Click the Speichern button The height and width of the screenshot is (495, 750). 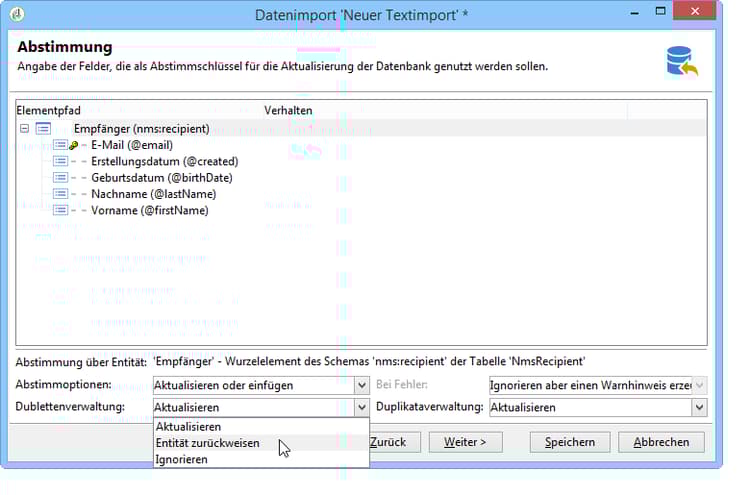point(570,442)
